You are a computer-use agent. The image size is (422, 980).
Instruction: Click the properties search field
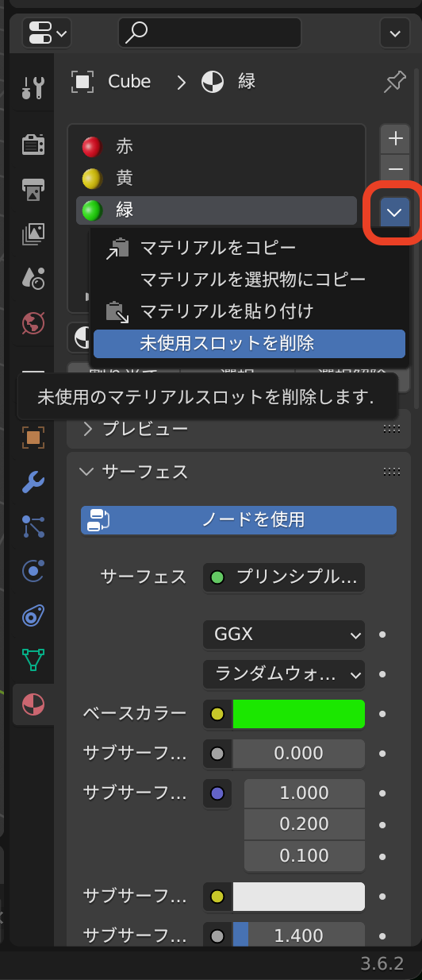(209, 33)
